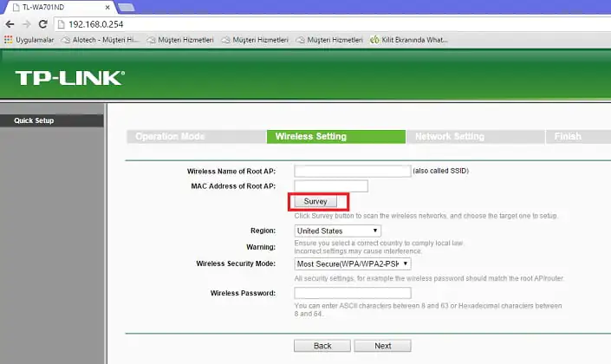This screenshot has height=364, width=611.
Task: Click the Next button
Action: click(383, 346)
